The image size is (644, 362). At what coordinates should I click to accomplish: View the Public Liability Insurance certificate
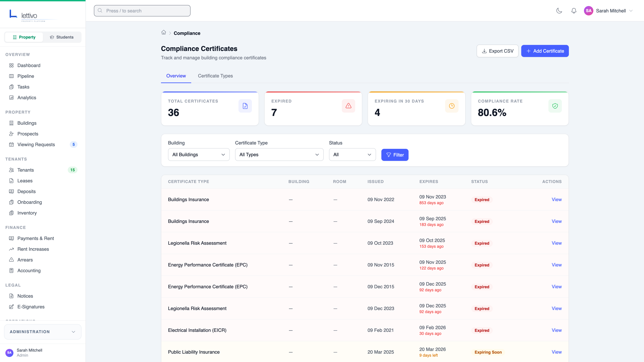click(x=557, y=352)
